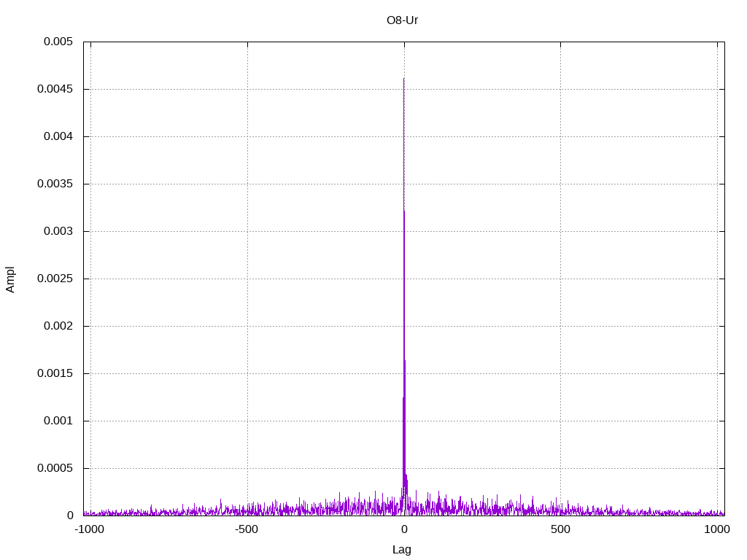Click x-axis tick label -500
This screenshot has height=560, width=747.
(x=247, y=529)
